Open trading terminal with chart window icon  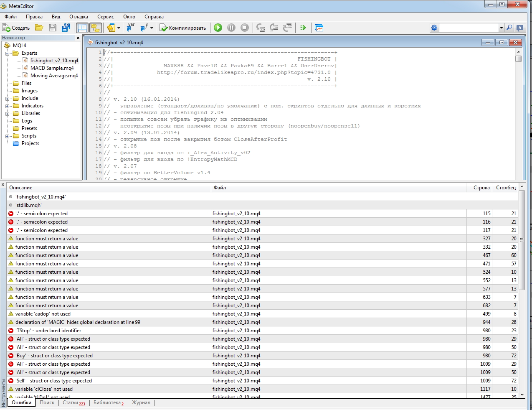point(319,28)
